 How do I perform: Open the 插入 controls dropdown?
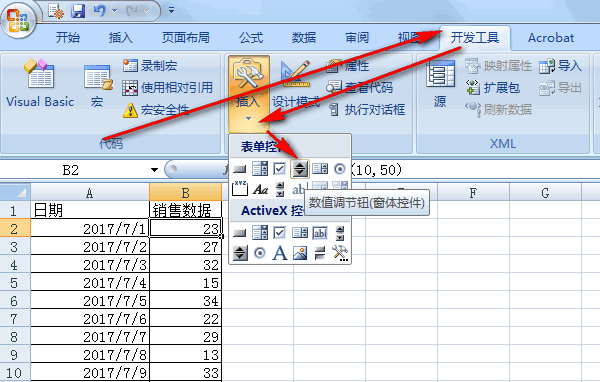[x=248, y=94]
